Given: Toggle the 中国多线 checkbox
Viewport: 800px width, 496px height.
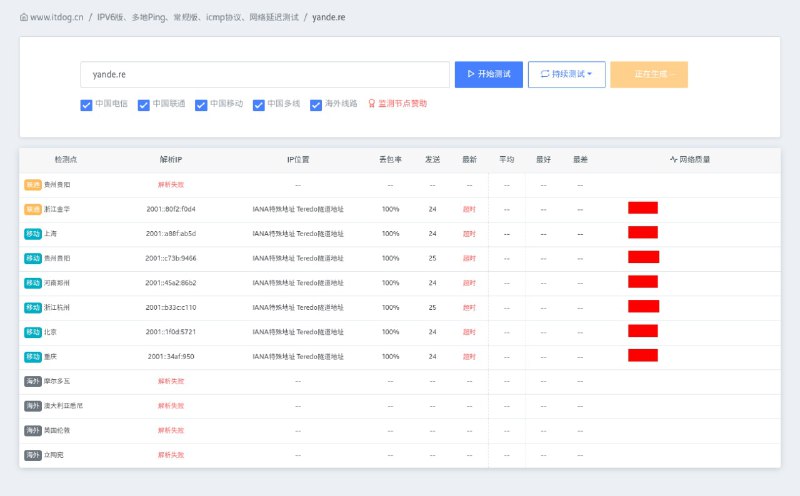Looking at the screenshot, I should (259, 104).
